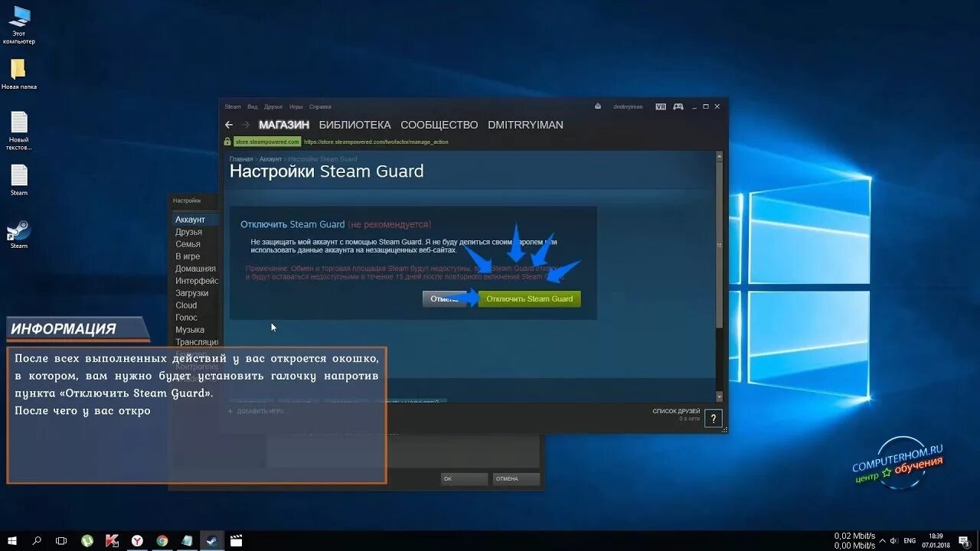This screenshot has height=551, width=980.
Task: Click Отмена on the Steam Guard page
Action: pyautogui.click(x=444, y=298)
